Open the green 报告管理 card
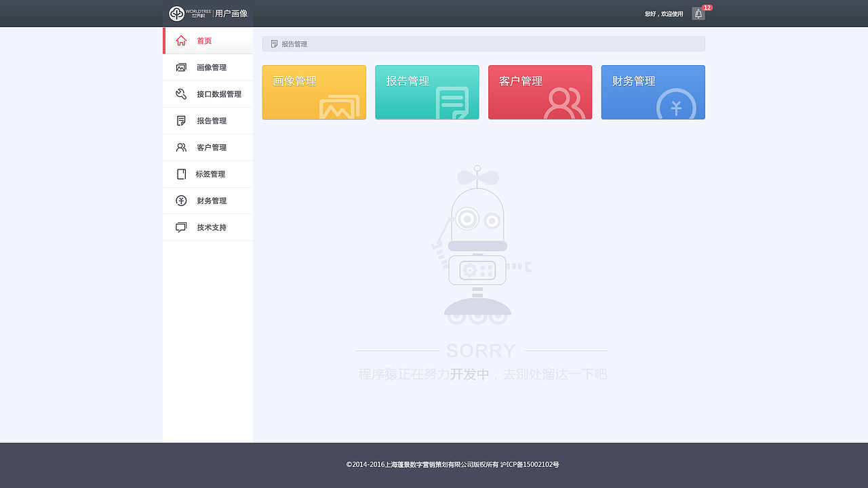The height and width of the screenshot is (488, 868). pyautogui.click(x=427, y=92)
